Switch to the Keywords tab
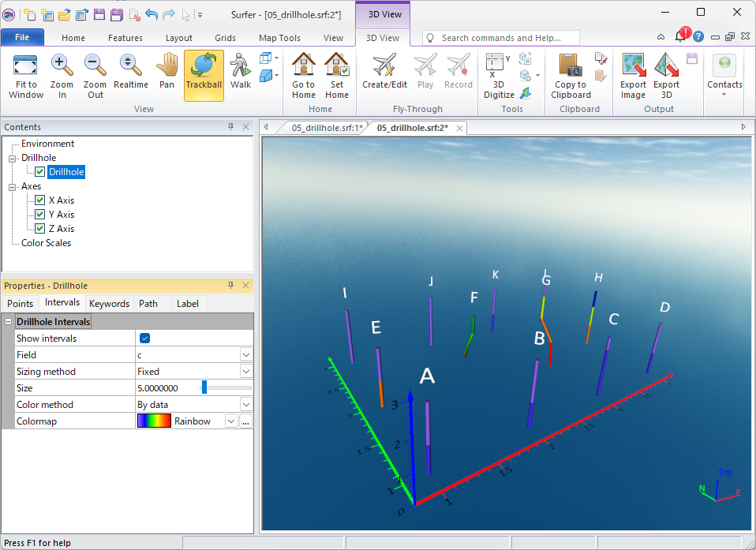 109,303
